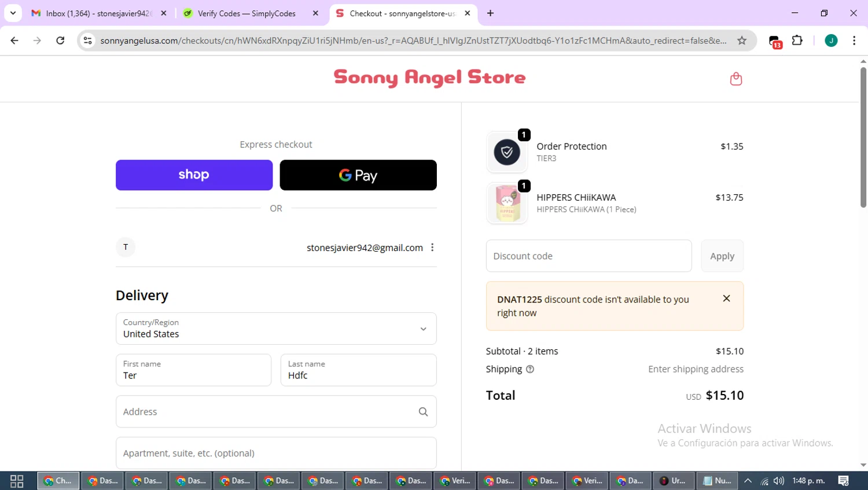The height and width of the screenshot is (490, 868).
Task: Close the Gmail Inbox tab
Action: coord(164,13)
